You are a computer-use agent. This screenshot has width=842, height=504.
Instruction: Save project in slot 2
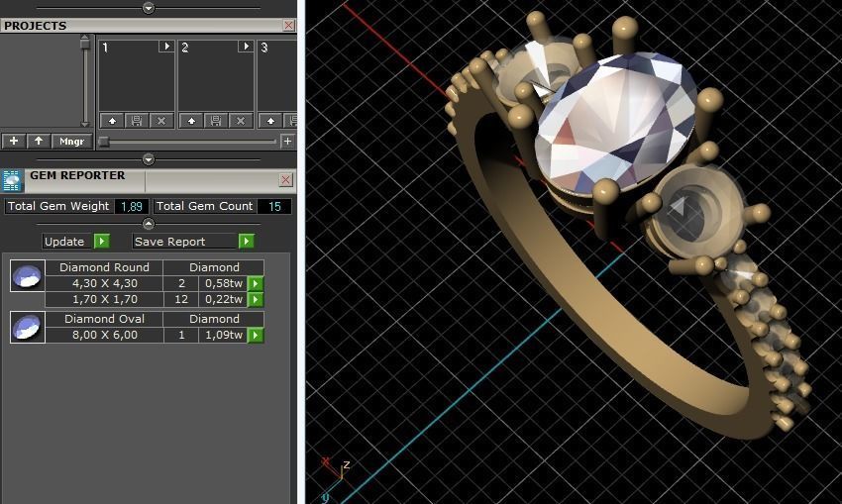(216, 121)
